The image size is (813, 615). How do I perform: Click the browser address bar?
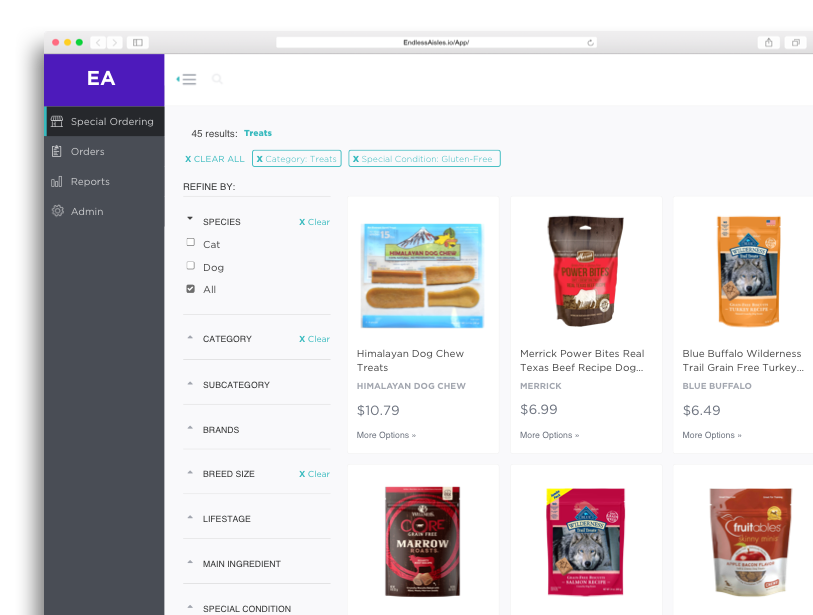pyautogui.click(x=436, y=43)
